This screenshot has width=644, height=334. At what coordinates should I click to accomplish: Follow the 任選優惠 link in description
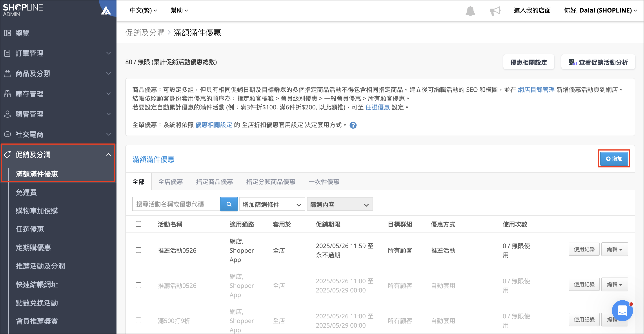pyautogui.click(x=378, y=107)
